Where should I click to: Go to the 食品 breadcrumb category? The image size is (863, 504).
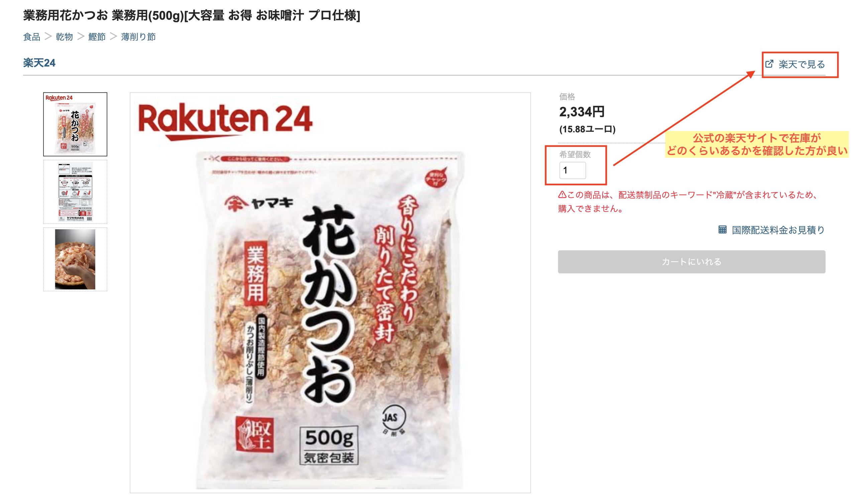(31, 37)
